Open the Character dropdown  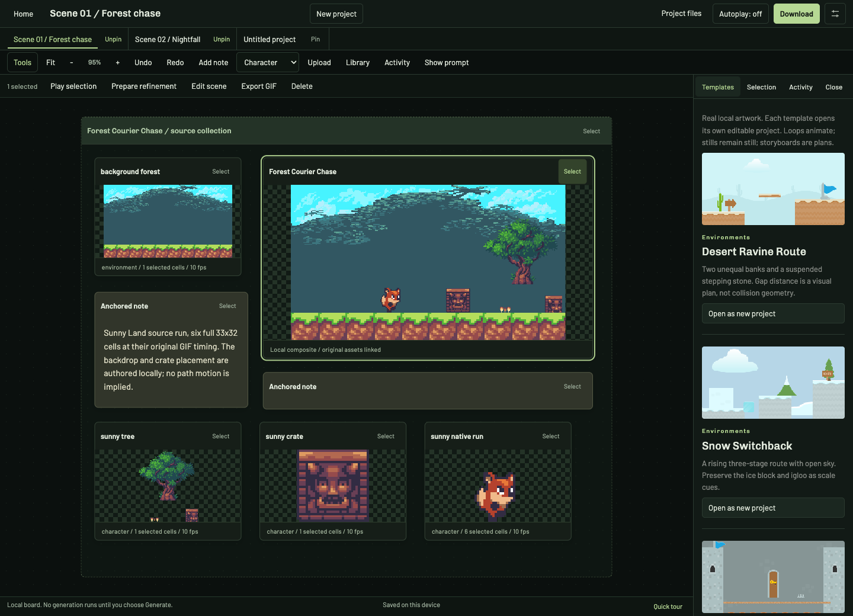[x=268, y=62]
